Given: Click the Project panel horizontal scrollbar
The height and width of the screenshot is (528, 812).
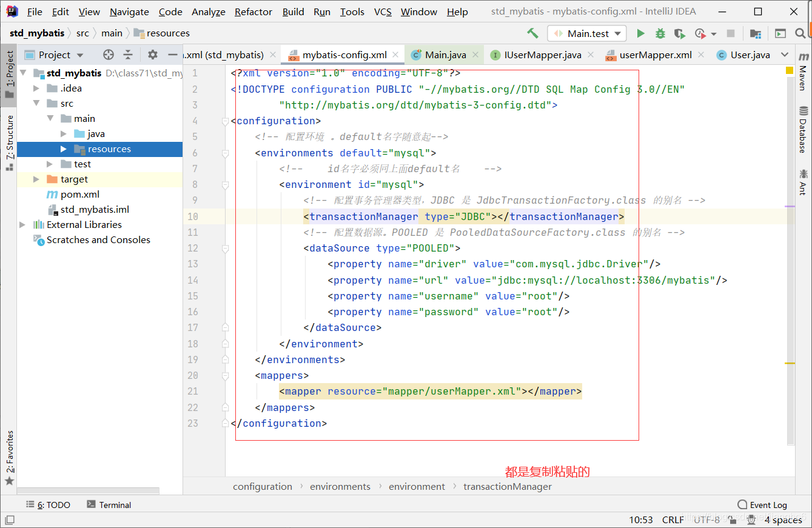Looking at the screenshot, I should [88, 491].
